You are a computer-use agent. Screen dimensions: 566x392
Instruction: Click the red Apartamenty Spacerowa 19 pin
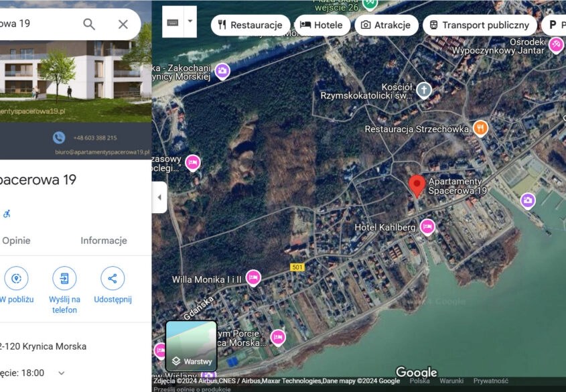pos(417,186)
